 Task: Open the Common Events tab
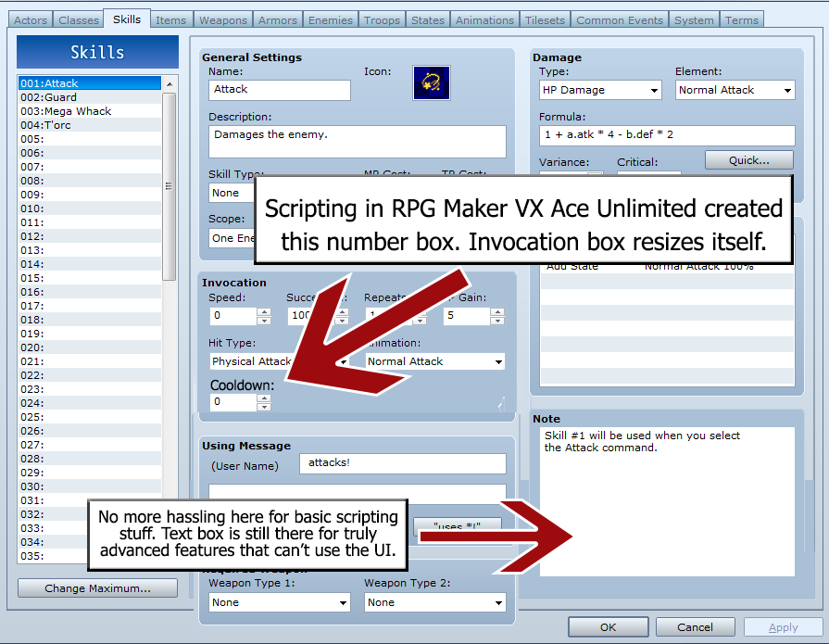click(619, 19)
